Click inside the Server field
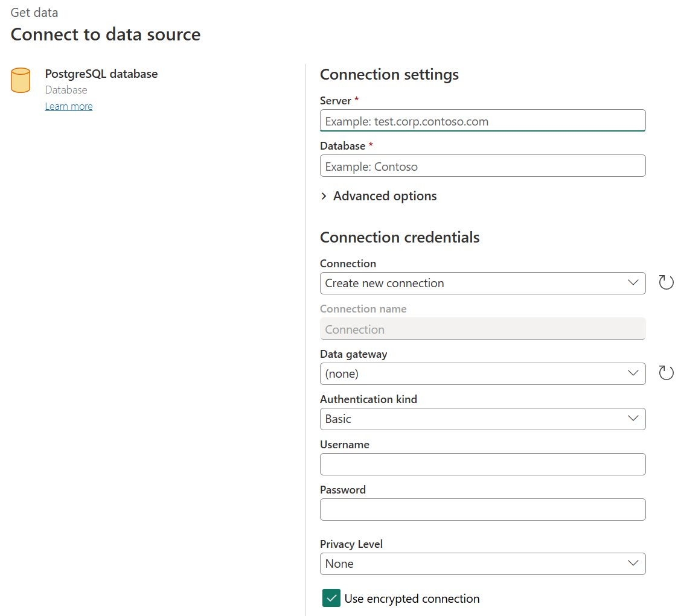This screenshot has height=616, width=681. click(x=483, y=120)
